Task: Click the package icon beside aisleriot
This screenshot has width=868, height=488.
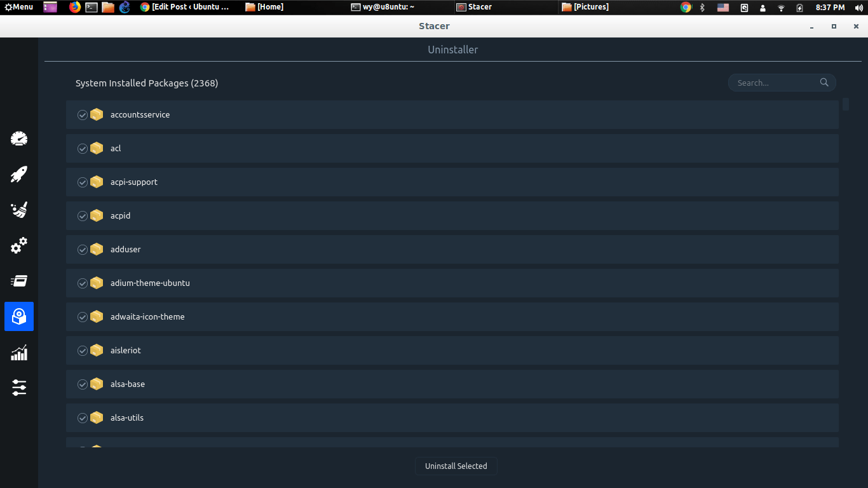Action: pos(97,350)
